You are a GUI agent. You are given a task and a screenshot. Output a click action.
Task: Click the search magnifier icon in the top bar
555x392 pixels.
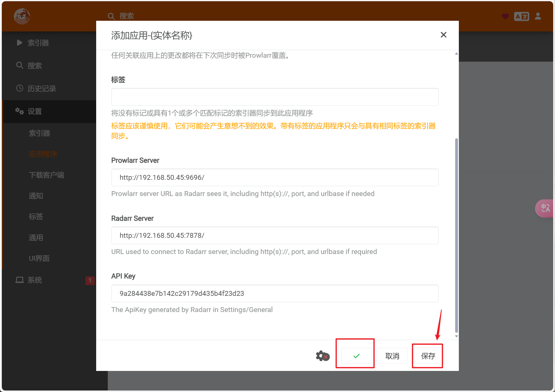(x=111, y=16)
